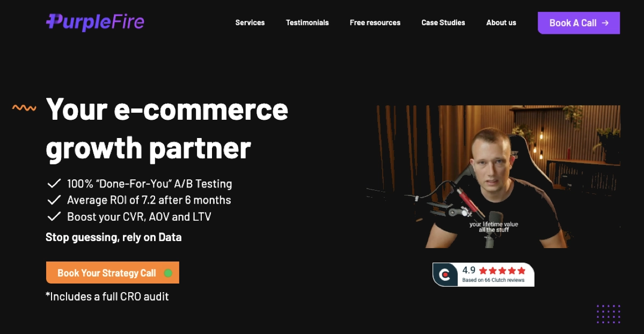Click checkmark beside Done-For-You A/B Testing
644x334 pixels.
coord(54,184)
